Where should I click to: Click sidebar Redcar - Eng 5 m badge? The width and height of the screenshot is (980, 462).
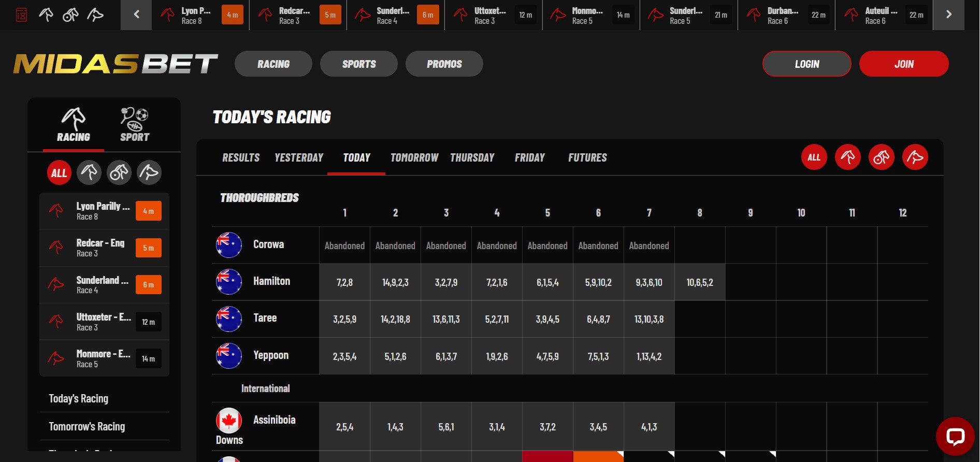click(149, 248)
